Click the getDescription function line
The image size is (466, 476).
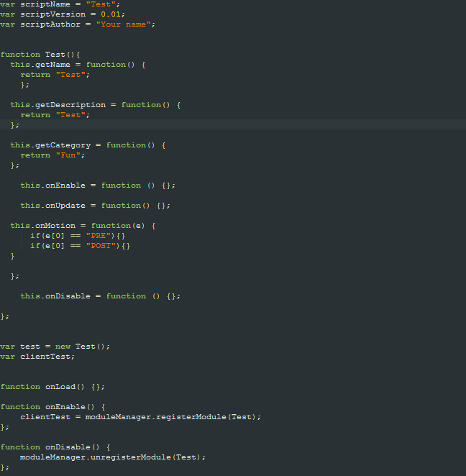(96, 105)
